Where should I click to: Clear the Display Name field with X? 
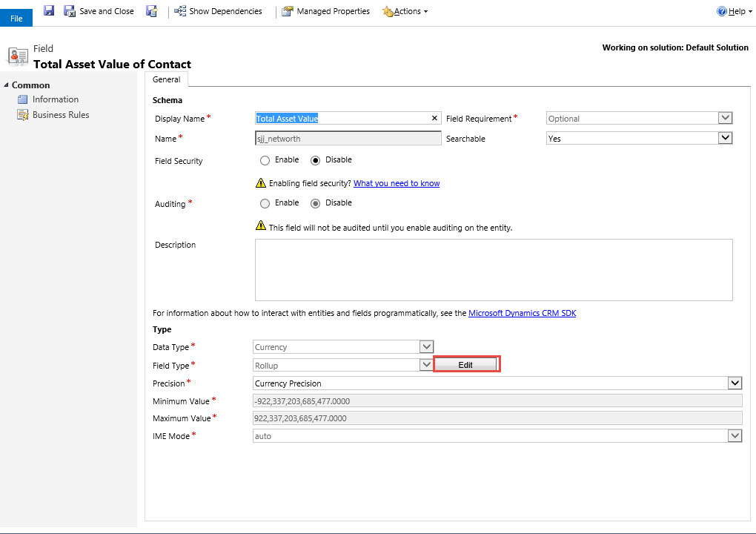[434, 118]
